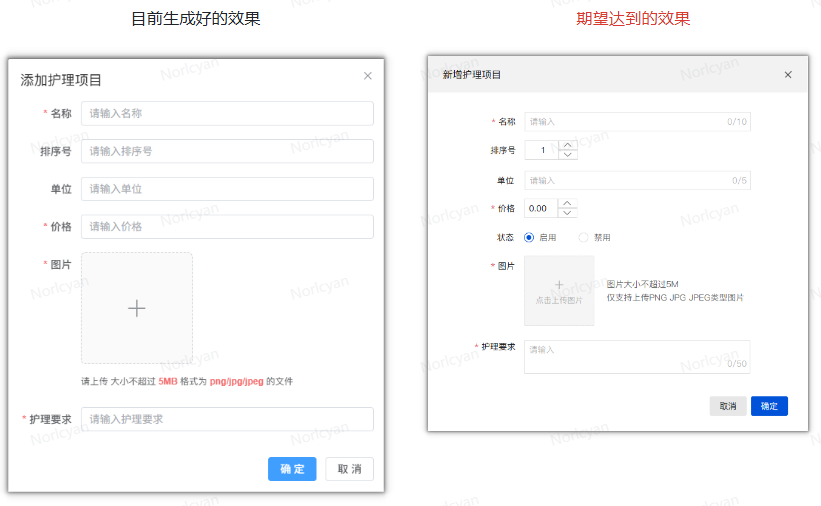Click the 点击上传图片 upload box
The width and height of the screenshot is (821, 506).
point(559,291)
